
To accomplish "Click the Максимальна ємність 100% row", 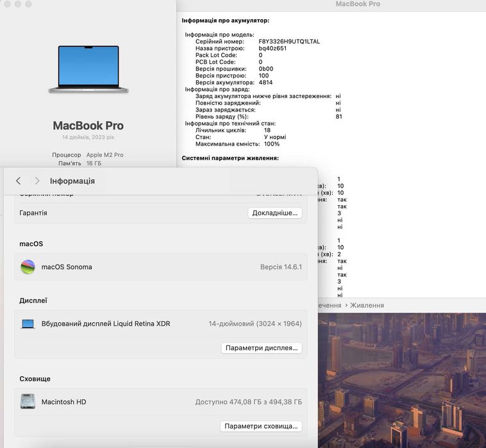I will coord(237,144).
